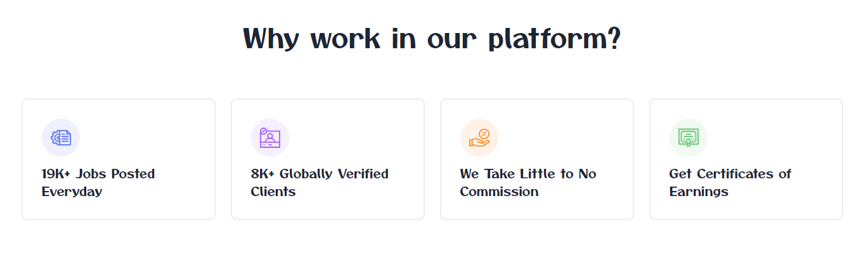Click the word 'platform?' in the heading
The image size is (868, 264).
pos(554,39)
